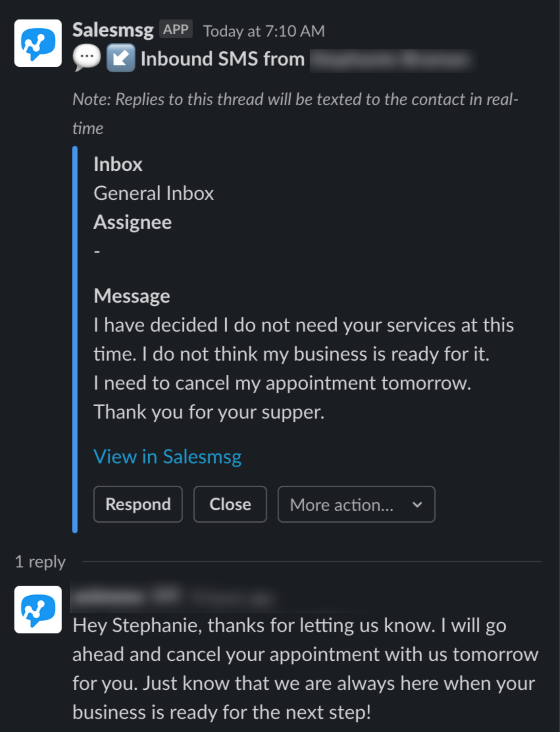Expand the '1 reply' thread indicator
The image size is (560, 732).
[40, 562]
